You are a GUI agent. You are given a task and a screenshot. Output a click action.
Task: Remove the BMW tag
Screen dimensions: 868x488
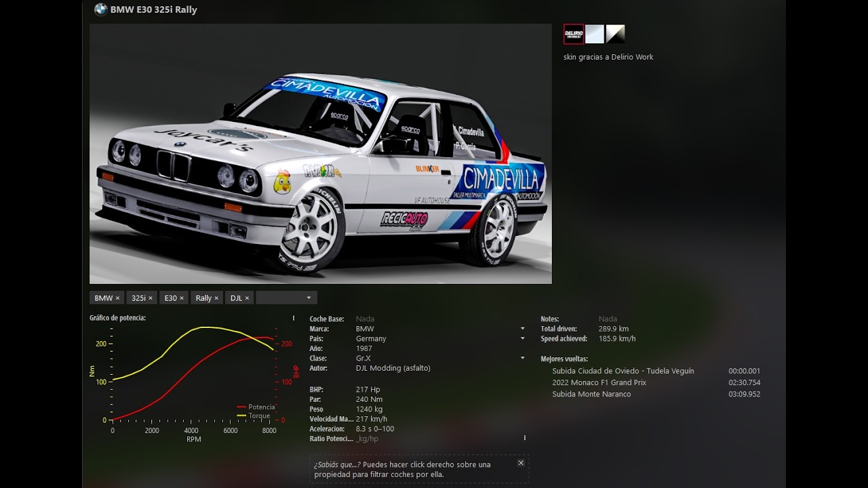coord(117,298)
